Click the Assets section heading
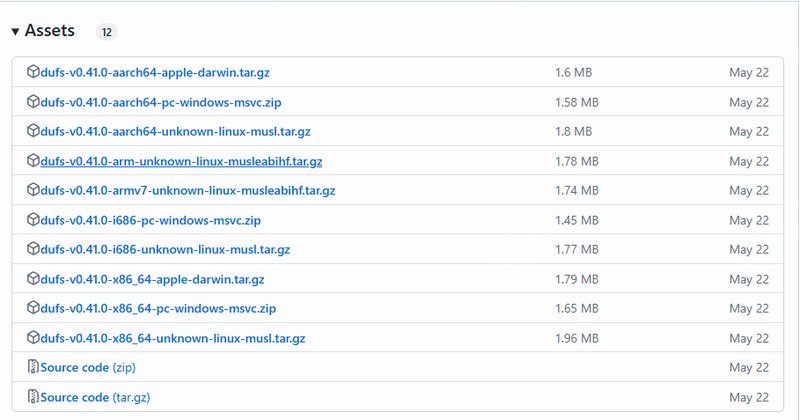Screen dimensions: 800x420 (x=50, y=31)
